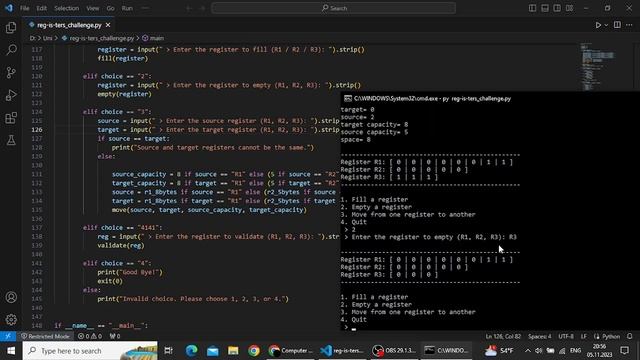640x360 pixels.
Task: Open editor More Actions ellipsis
Action: click(x=629, y=25)
